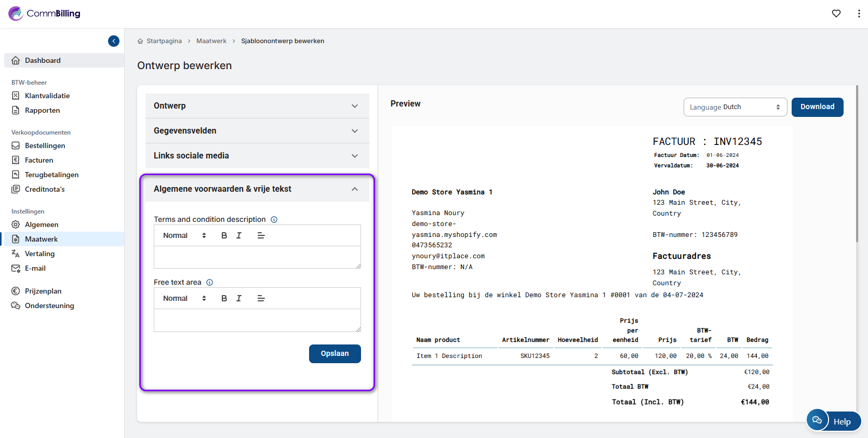
Task: Click Startpagina breadcrumb link
Action: coord(164,41)
